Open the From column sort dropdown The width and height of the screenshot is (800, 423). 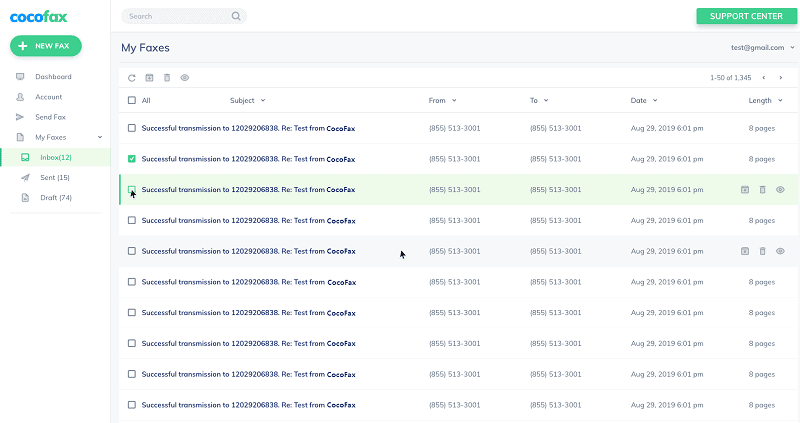click(454, 101)
